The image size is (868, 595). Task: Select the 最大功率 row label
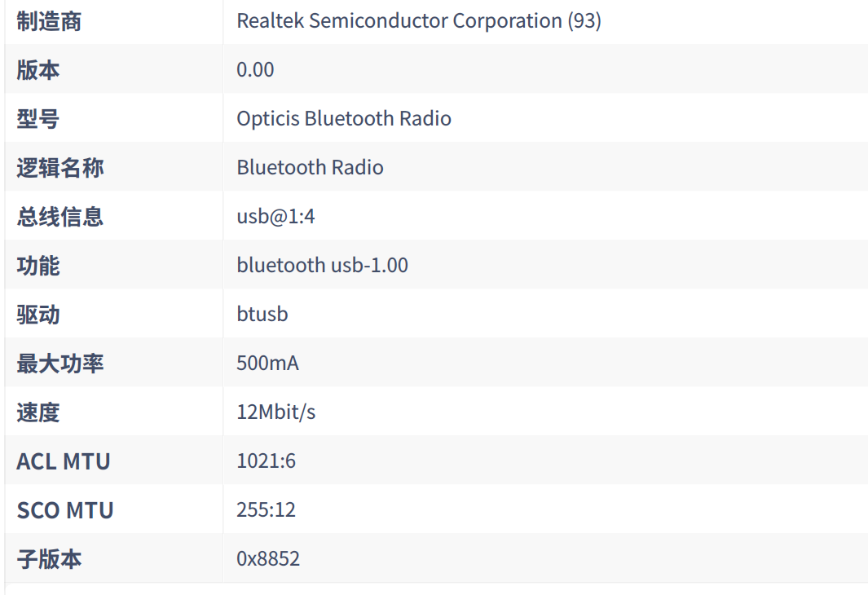pos(60,364)
